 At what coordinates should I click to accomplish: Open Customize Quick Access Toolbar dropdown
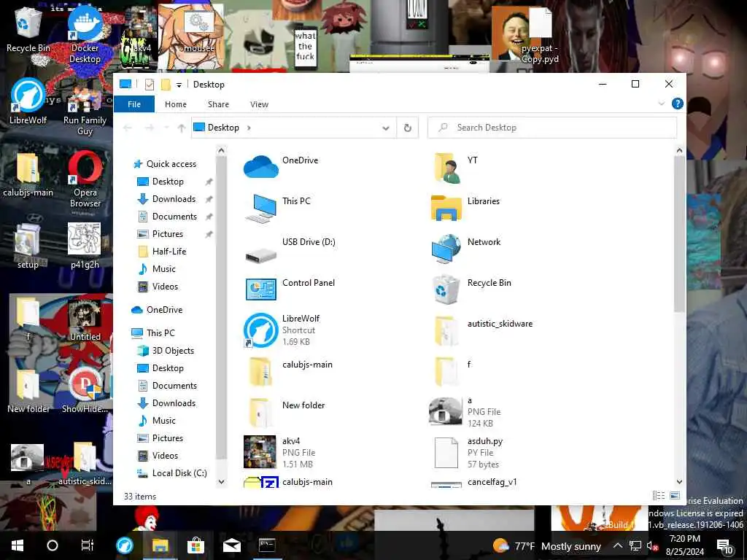(x=179, y=85)
